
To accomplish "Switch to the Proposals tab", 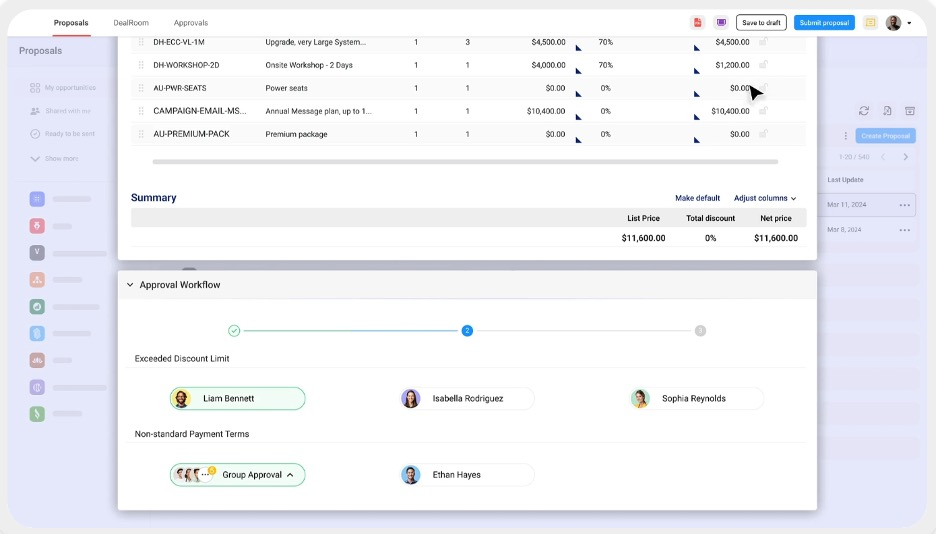I will [71, 23].
